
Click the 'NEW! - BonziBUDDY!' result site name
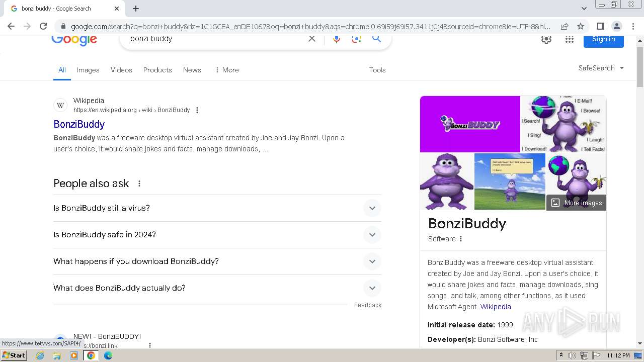[107, 336]
